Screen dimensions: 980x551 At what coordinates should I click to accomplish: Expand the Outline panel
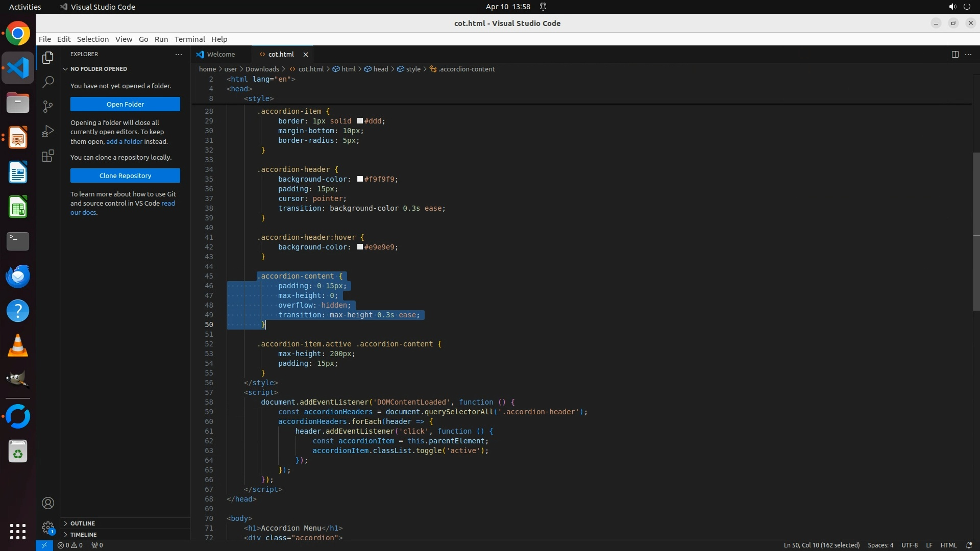click(83, 523)
